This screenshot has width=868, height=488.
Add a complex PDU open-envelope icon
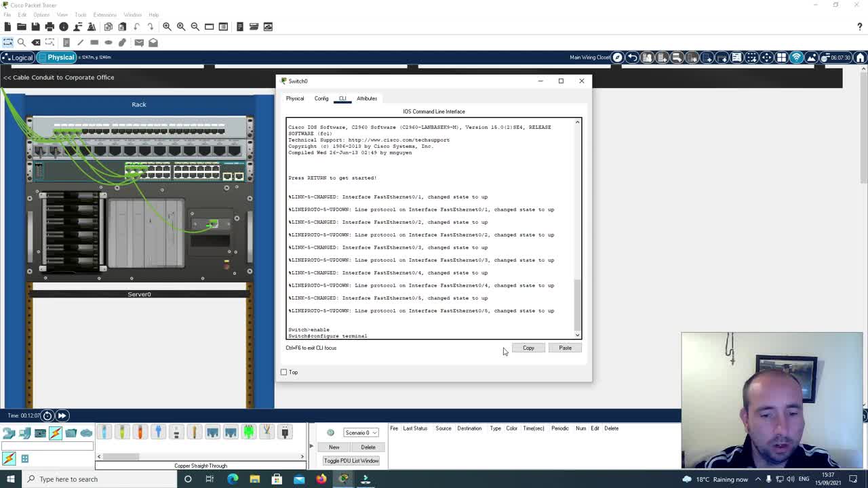[153, 42]
